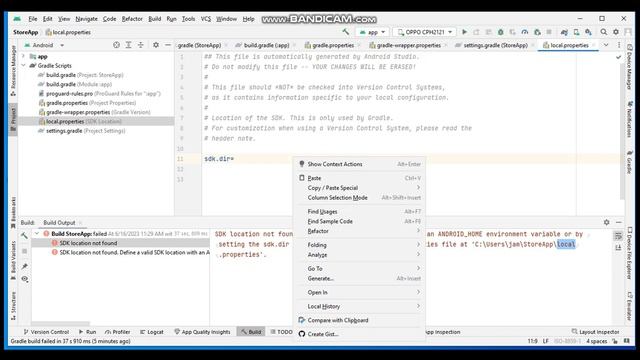Screen dimensions: 640x360
Task: Hide the Build tool window
Action: click(619, 222)
